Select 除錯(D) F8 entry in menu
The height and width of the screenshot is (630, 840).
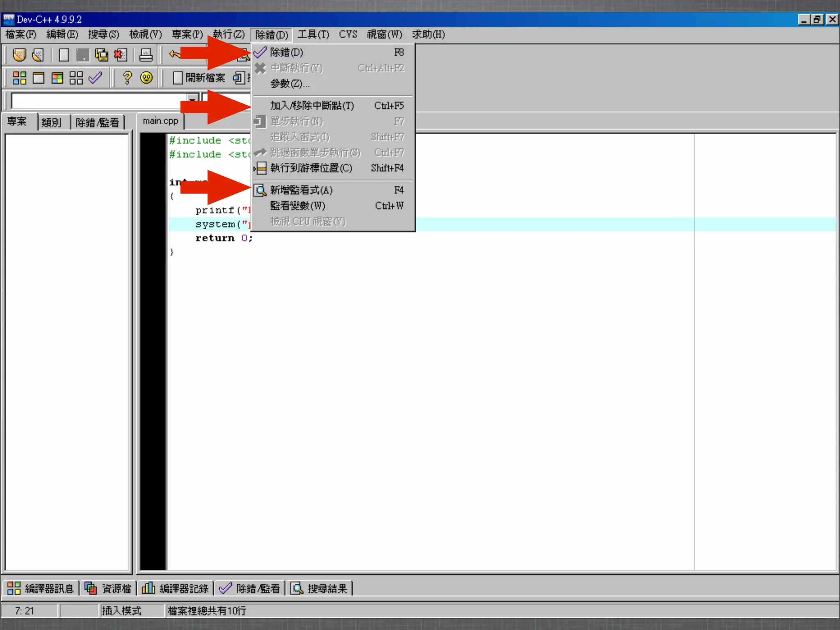coord(286,52)
